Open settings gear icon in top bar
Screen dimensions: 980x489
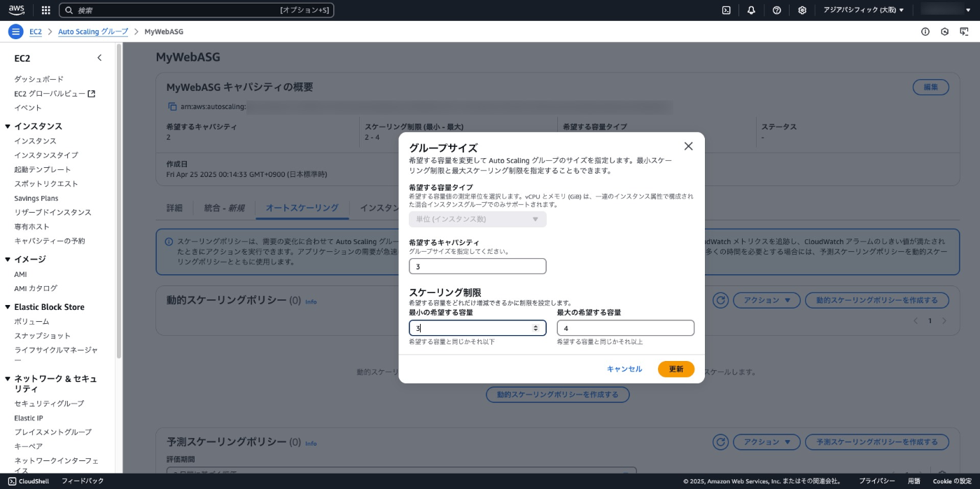coord(802,10)
